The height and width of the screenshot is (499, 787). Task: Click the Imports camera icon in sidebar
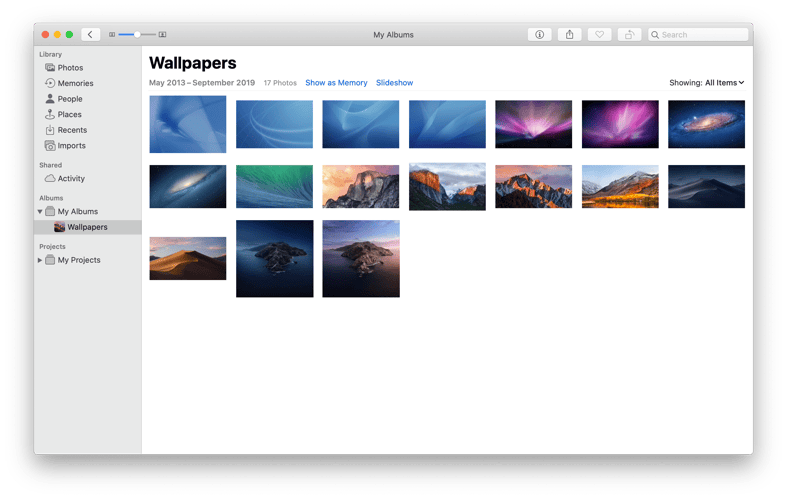coord(50,146)
